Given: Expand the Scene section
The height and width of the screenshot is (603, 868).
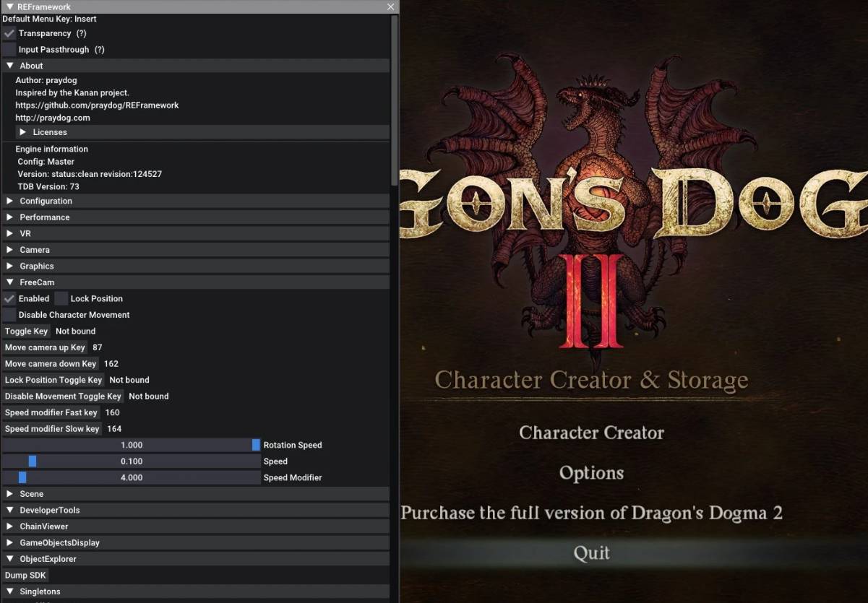Looking at the screenshot, I should coord(196,494).
